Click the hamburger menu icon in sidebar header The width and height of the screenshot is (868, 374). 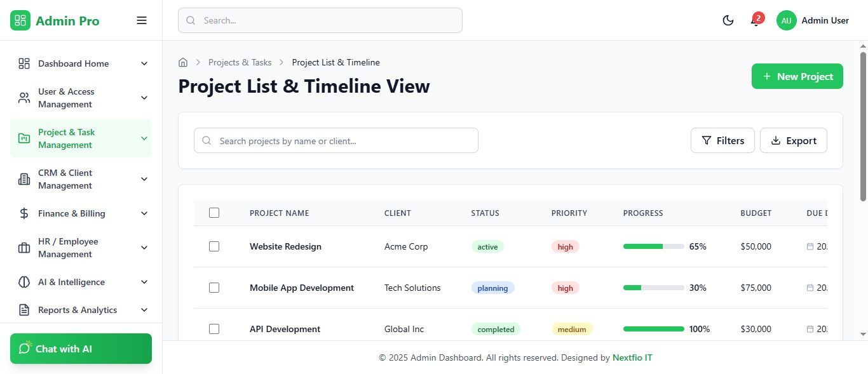[x=142, y=20]
